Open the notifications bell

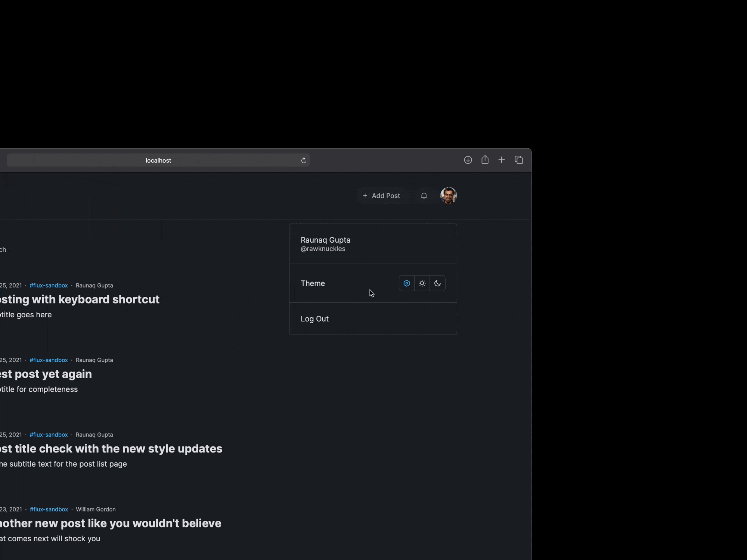click(x=424, y=196)
